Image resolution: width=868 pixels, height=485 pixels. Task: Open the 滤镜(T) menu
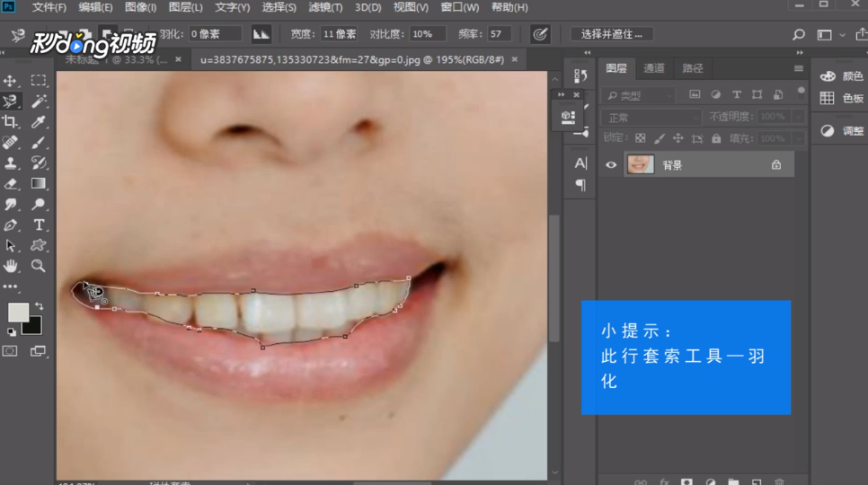(325, 8)
